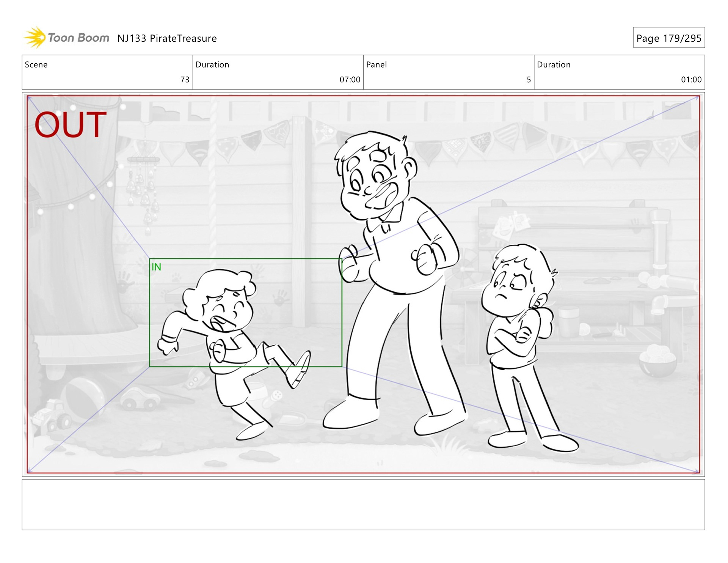Click the Toon Boom starburst logo icon
The height and width of the screenshot is (563, 728).
click(35, 38)
